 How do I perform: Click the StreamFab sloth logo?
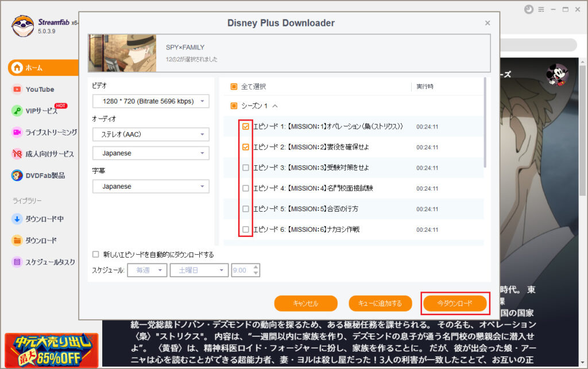tap(22, 26)
